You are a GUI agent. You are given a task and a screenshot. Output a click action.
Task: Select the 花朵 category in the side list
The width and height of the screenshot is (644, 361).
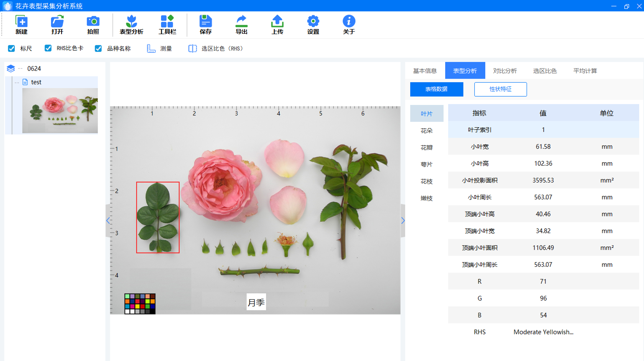pyautogui.click(x=426, y=131)
